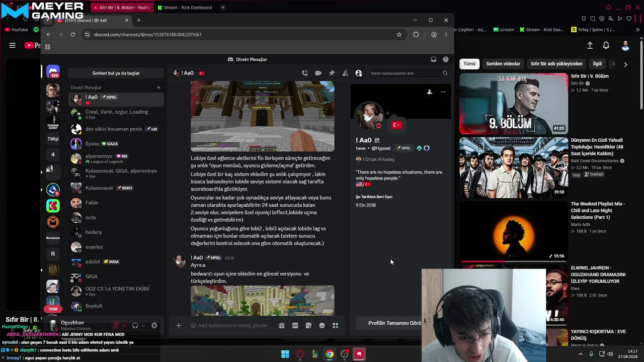This screenshot has width=644, height=362.
Task: Open YouTube account avatar menu
Action: coord(625,45)
